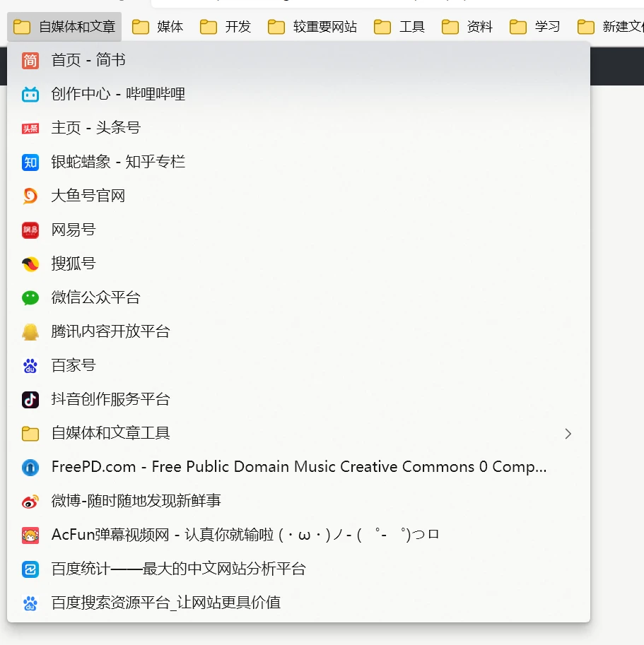The image size is (644, 645).
Task: Click the 搜狐号 fox favicon
Action: click(x=30, y=264)
